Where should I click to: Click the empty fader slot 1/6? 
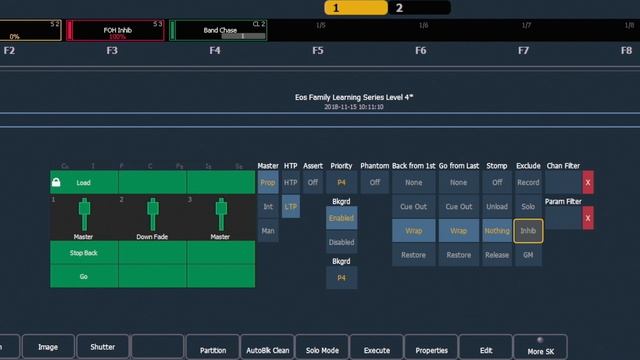424,30
